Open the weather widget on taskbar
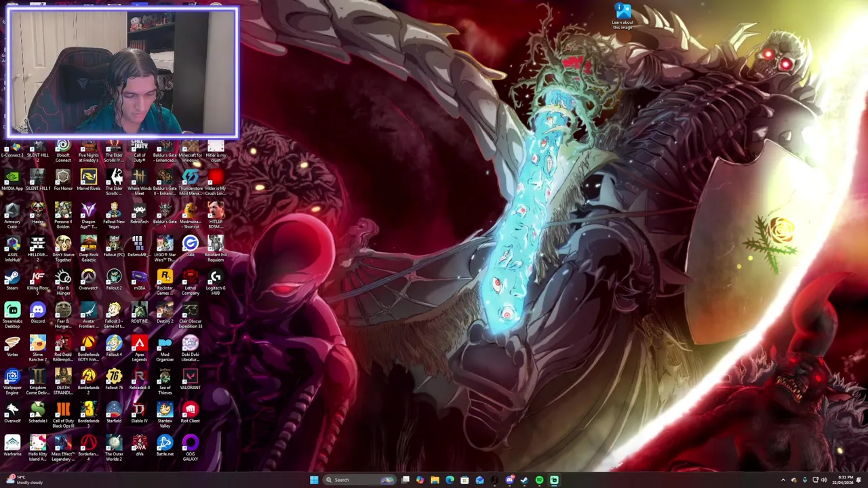The image size is (868, 488). [x=24, y=480]
